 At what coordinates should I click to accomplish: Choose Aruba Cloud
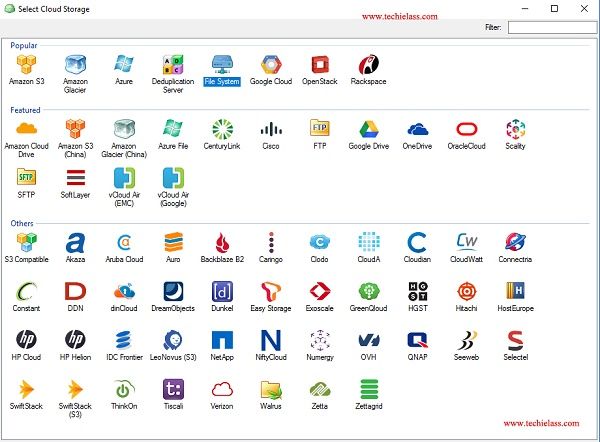pyautogui.click(x=124, y=242)
